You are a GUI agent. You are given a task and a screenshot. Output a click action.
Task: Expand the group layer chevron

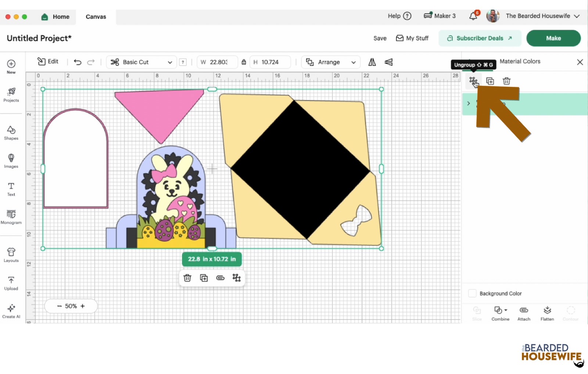coord(469,103)
